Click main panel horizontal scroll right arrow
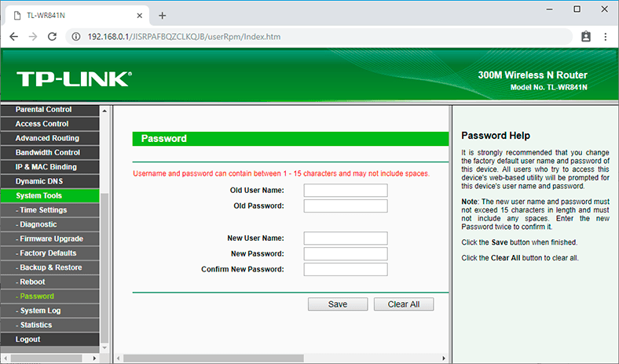 444,358
